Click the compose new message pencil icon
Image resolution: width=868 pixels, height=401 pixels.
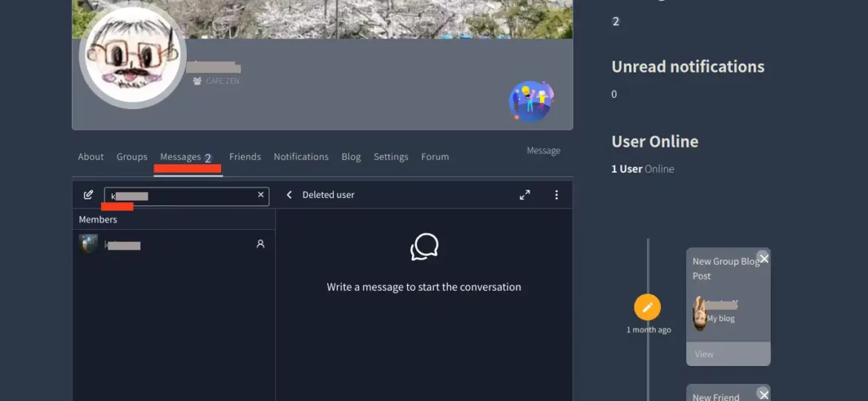pyautogui.click(x=88, y=195)
